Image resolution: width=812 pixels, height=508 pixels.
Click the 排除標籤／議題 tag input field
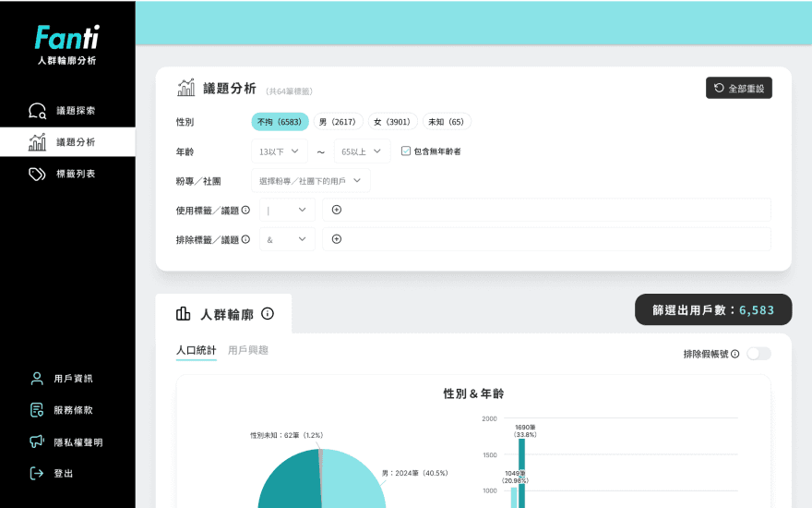coord(546,239)
